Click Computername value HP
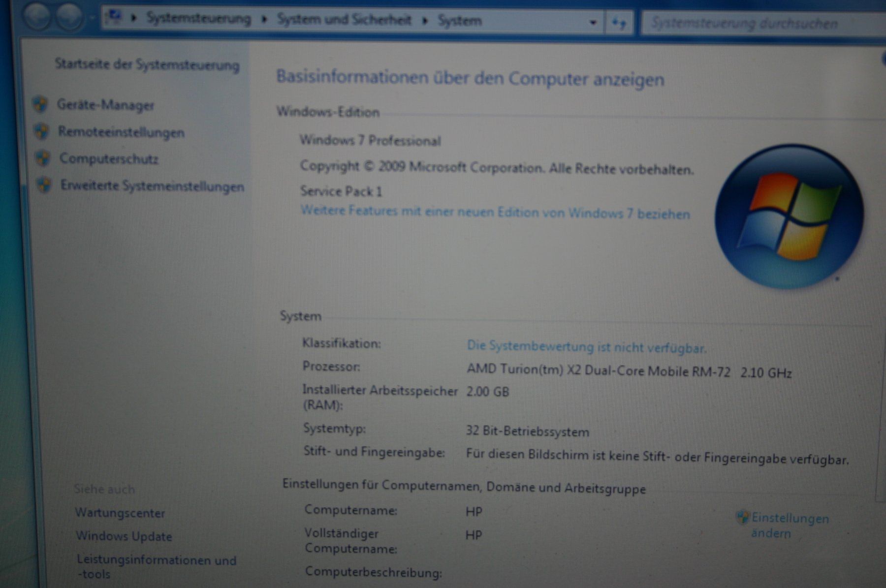 coord(474,512)
